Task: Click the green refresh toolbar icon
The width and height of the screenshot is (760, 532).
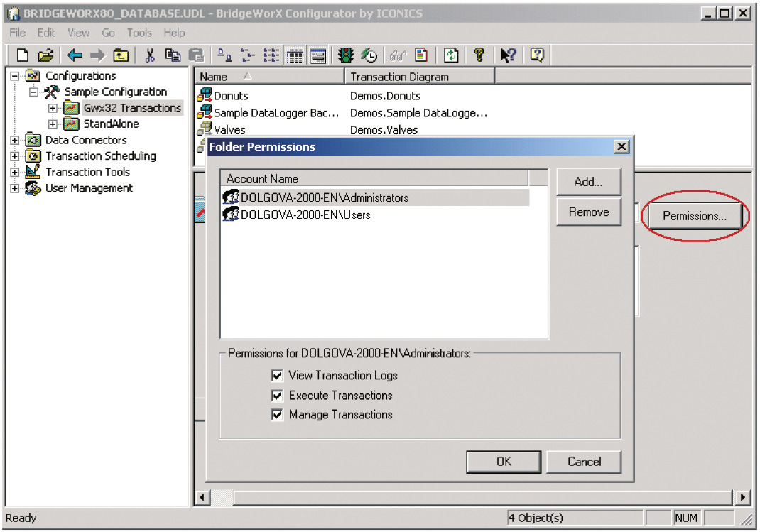Action: tap(451, 55)
